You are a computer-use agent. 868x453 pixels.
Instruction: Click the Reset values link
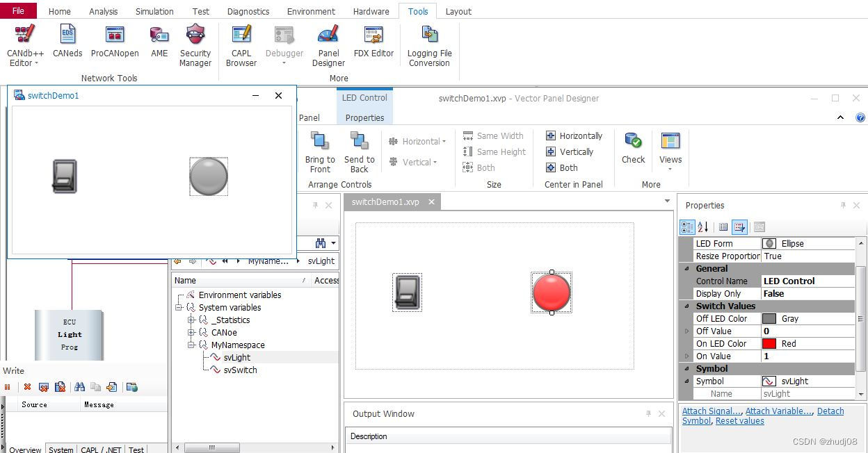tap(740, 421)
